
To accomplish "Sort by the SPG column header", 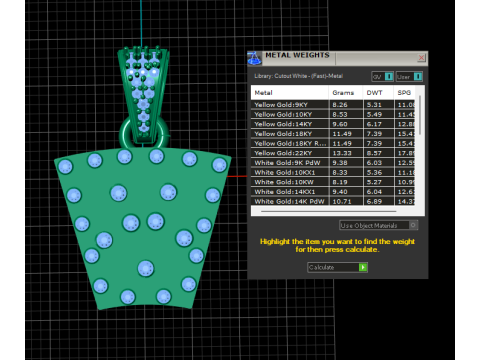I will 404,93.
